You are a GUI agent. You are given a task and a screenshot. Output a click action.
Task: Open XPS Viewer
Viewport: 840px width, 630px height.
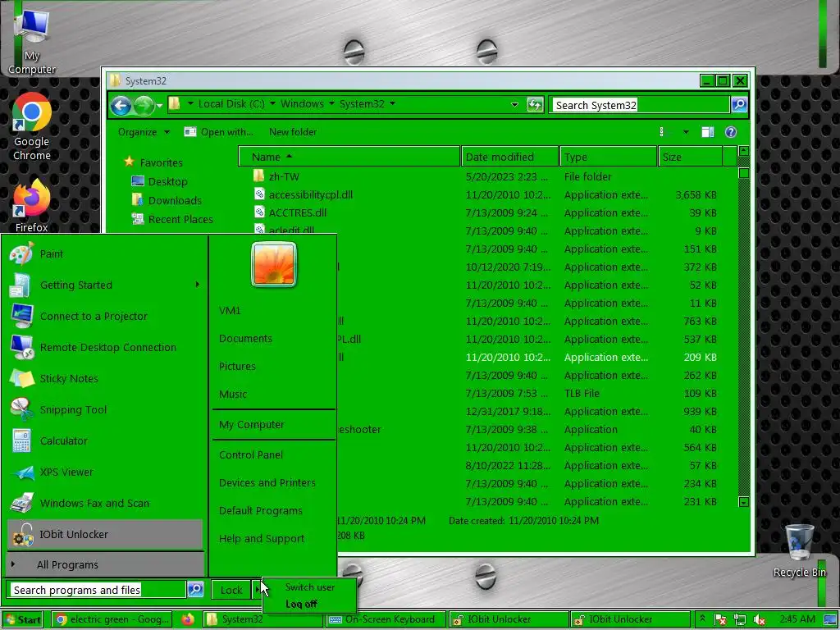(105, 472)
